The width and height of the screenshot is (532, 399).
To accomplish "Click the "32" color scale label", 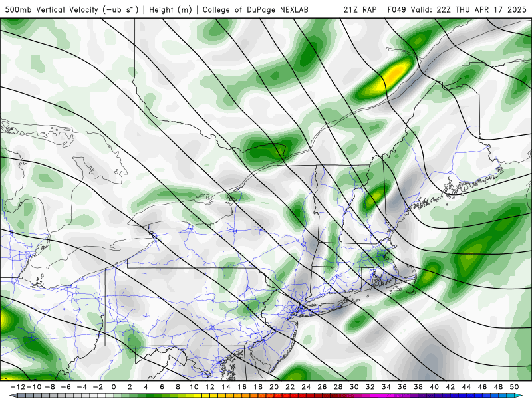I will coord(370,387).
